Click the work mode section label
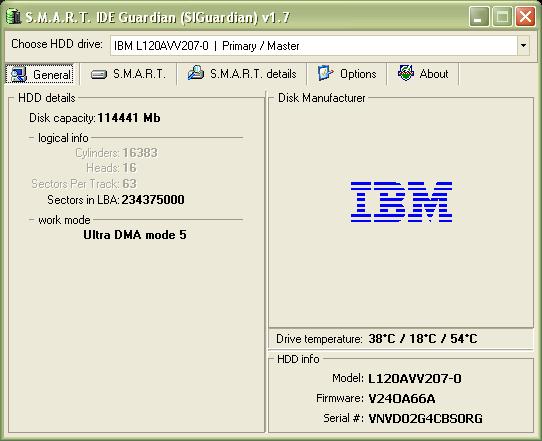Image resolution: width=542 pixels, height=441 pixels. [x=64, y=220]
